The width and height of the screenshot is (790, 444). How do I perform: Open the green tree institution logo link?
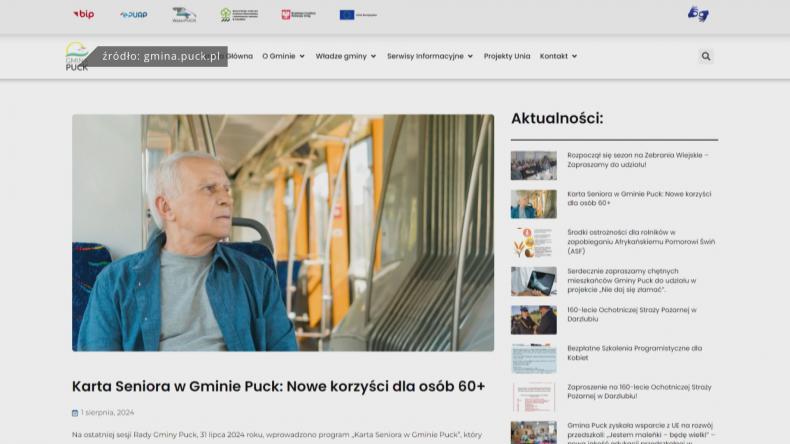(x=239, y=15)
